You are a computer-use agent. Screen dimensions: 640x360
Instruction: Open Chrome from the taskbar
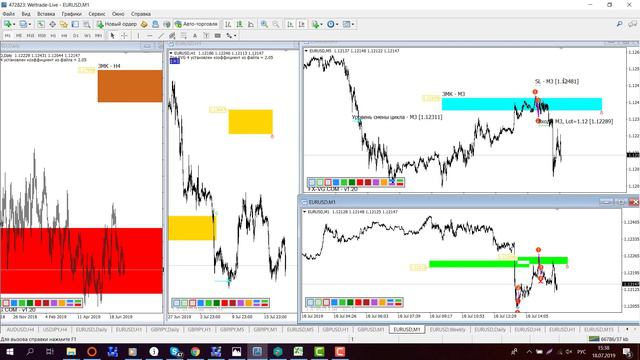195,351
